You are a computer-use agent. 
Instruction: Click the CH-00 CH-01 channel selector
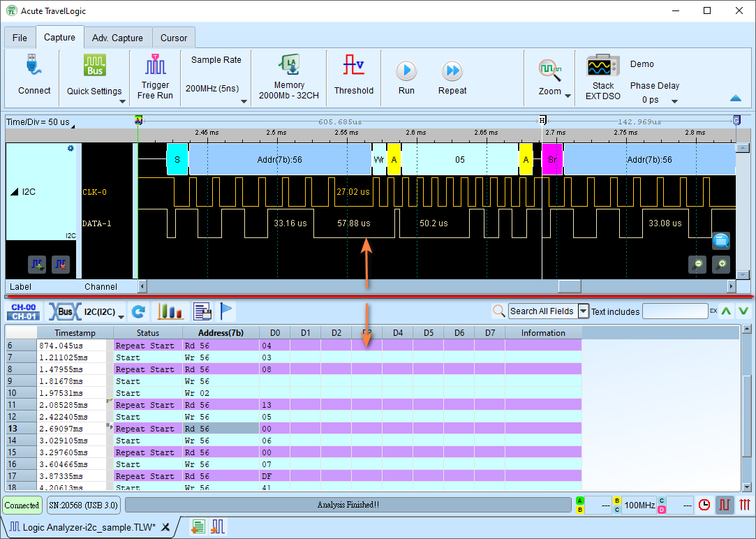pyautogui.click(x=24, y=311)
